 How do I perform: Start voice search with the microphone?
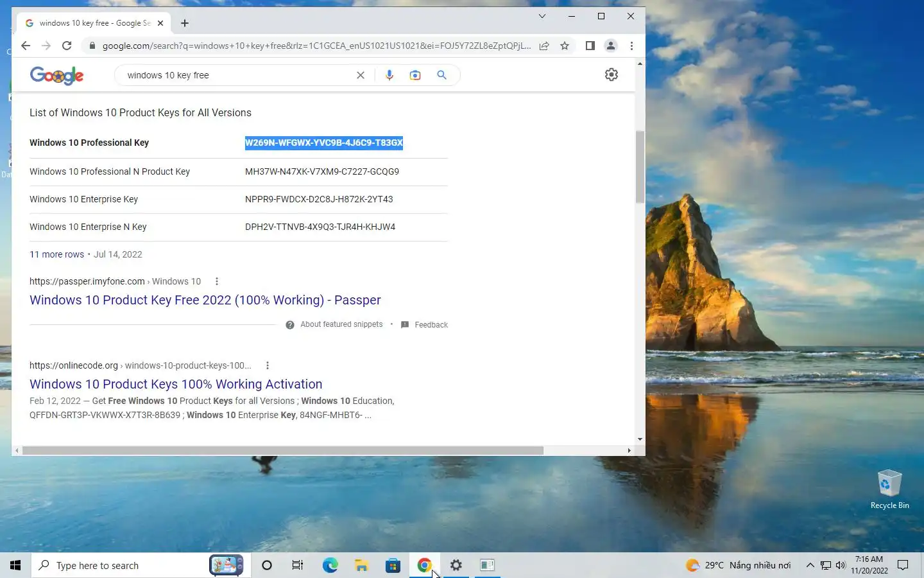pyautogui.click(x=389, y=75)
